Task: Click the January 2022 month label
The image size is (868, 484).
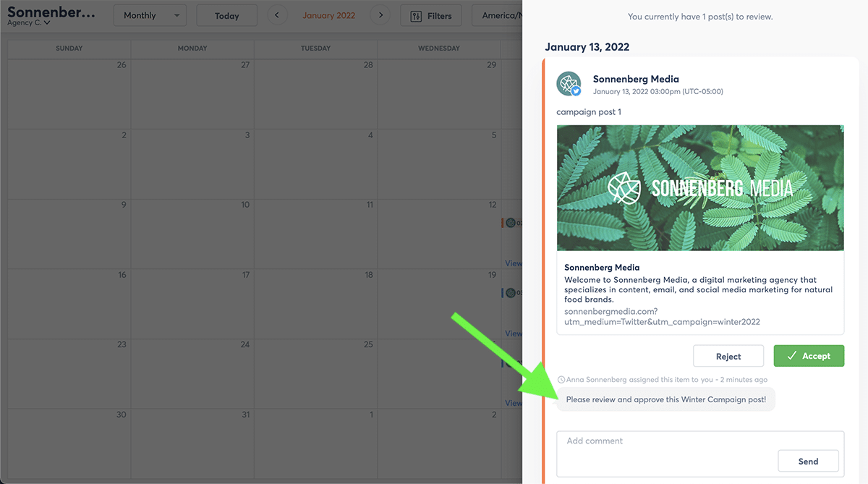Action: tap(328, 15)
